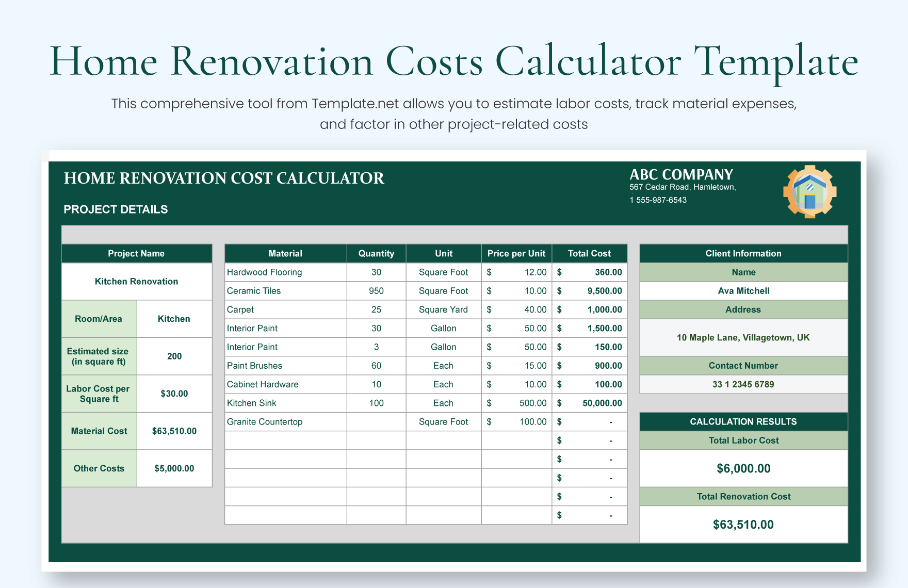Select the labor cost value $30.00
Viewport: 908px width, 588px height.
[174, 394]
